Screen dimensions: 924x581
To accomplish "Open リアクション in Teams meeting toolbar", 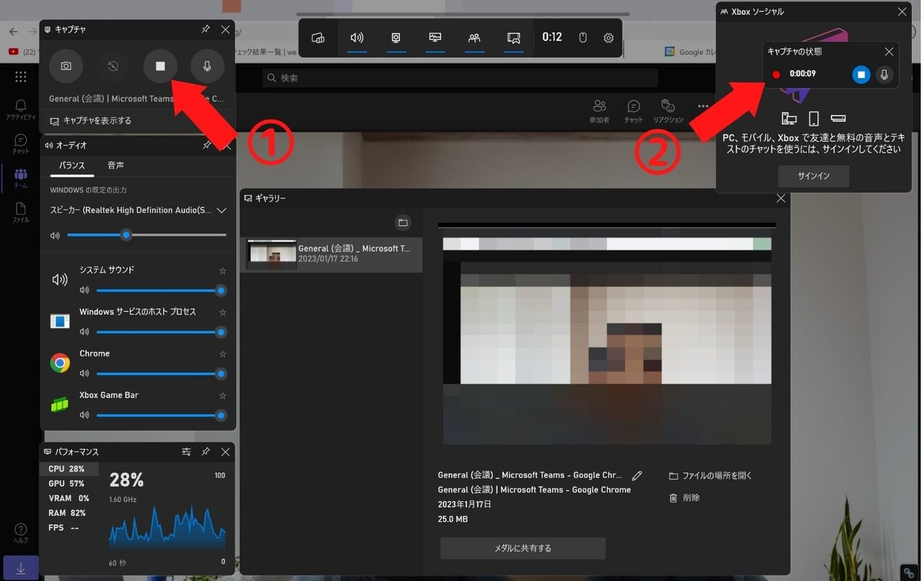I will 668,111.
